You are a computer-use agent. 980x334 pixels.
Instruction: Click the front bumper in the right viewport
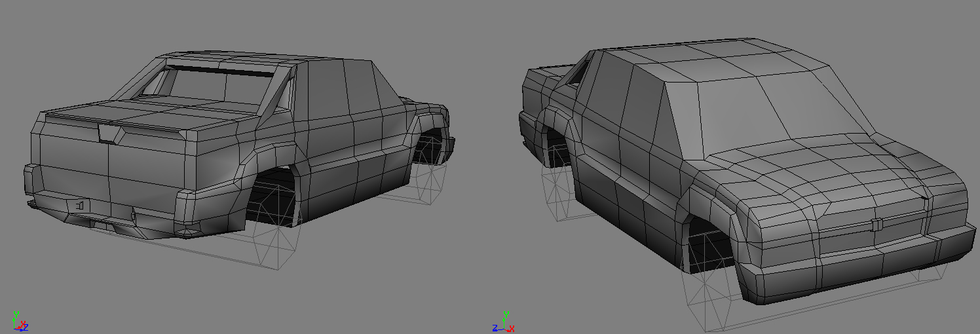[852, 269]
